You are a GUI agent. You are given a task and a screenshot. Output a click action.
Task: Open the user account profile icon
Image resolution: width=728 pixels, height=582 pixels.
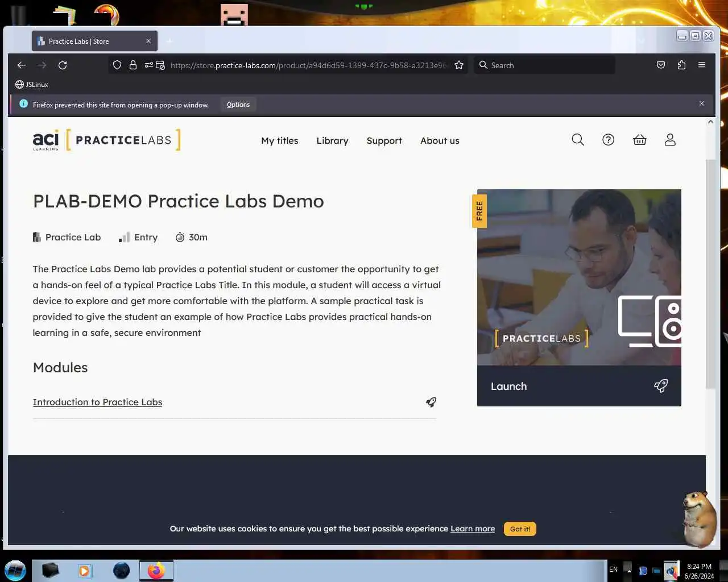tap(670, 140)
